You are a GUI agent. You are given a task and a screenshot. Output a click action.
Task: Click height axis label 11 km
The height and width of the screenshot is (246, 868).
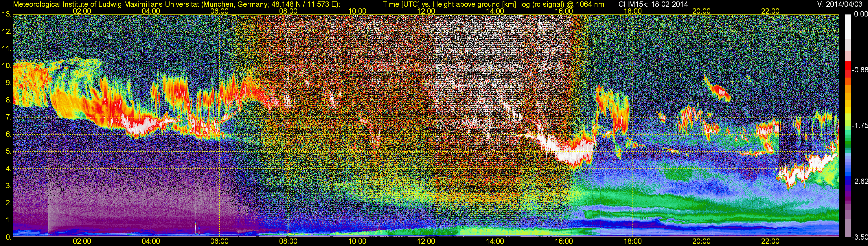point(6,49)
